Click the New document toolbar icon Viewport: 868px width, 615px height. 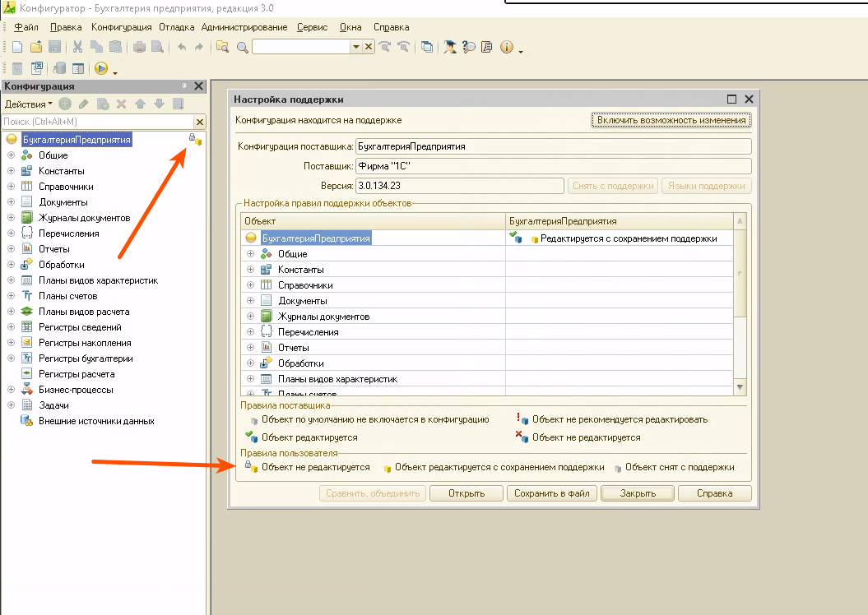(x=17, y=47)
